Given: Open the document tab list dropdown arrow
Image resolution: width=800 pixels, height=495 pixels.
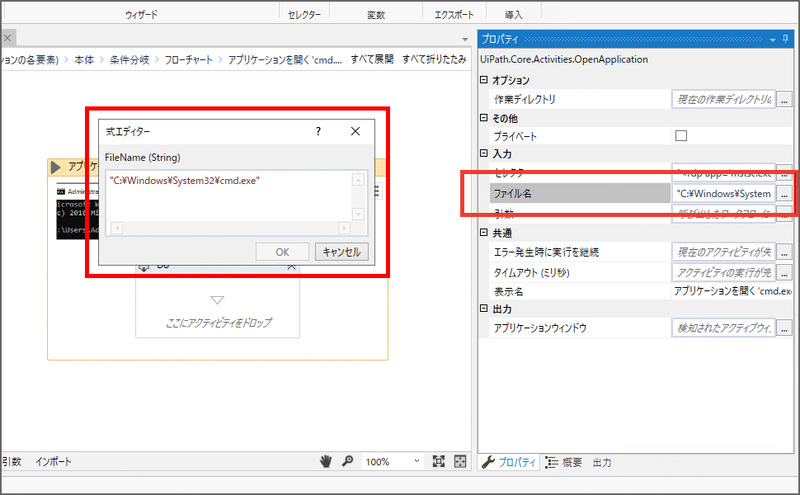Looking at the screenshot, I should tap(465, 39).
